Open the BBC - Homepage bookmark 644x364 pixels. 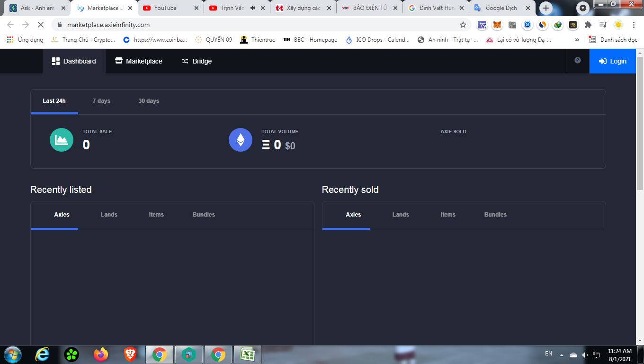(x=310, y=40)
